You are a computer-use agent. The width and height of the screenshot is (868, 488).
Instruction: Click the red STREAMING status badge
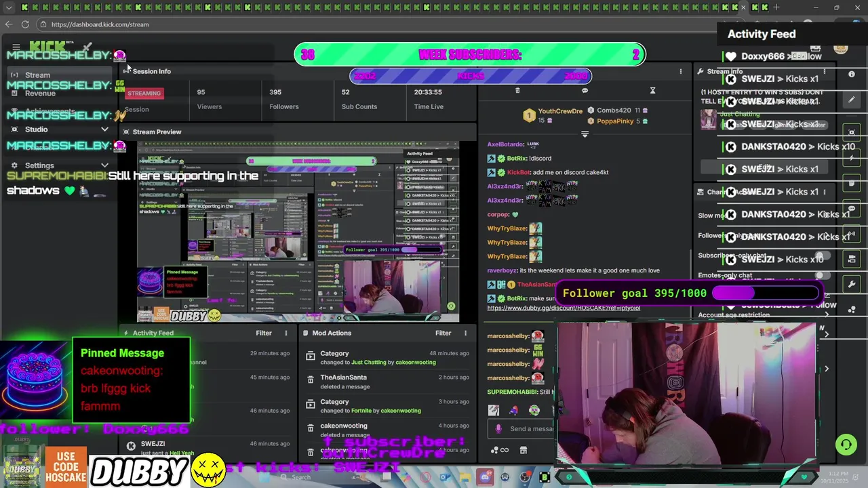(144, 93)
